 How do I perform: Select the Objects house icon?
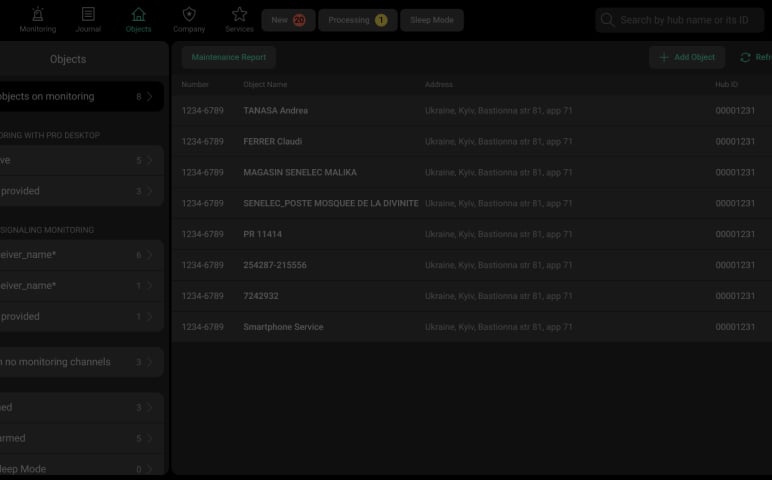(138, 14)
